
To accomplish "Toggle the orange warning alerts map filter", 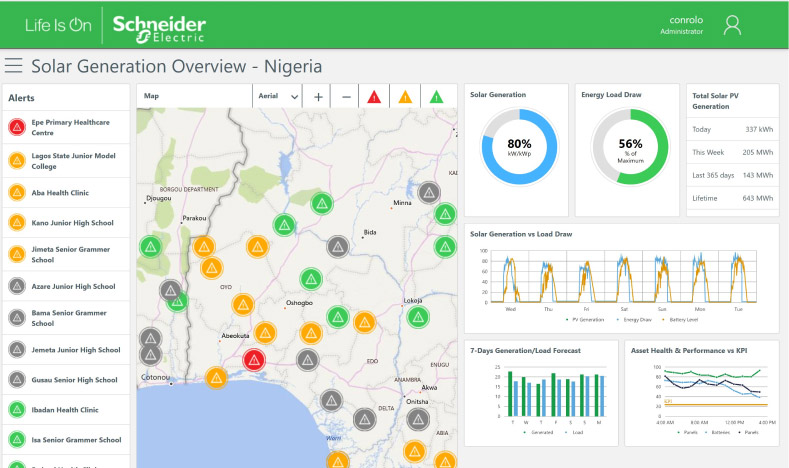I will coord(405,97).
